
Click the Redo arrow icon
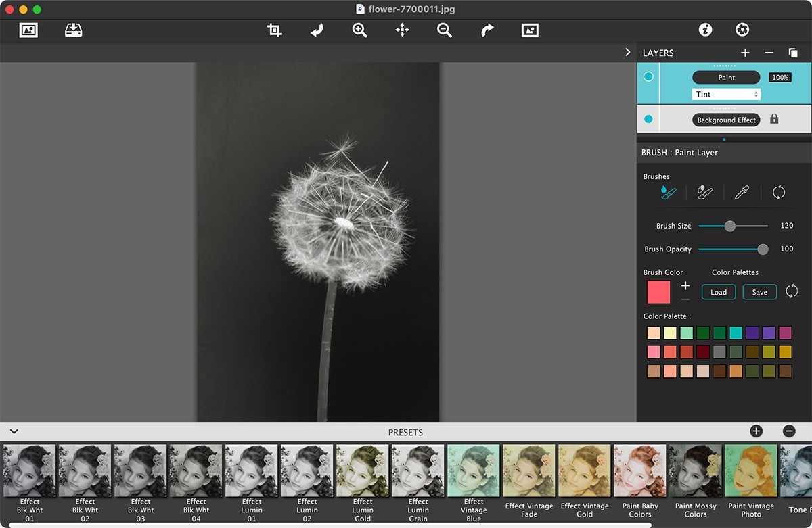pos(487,30)
